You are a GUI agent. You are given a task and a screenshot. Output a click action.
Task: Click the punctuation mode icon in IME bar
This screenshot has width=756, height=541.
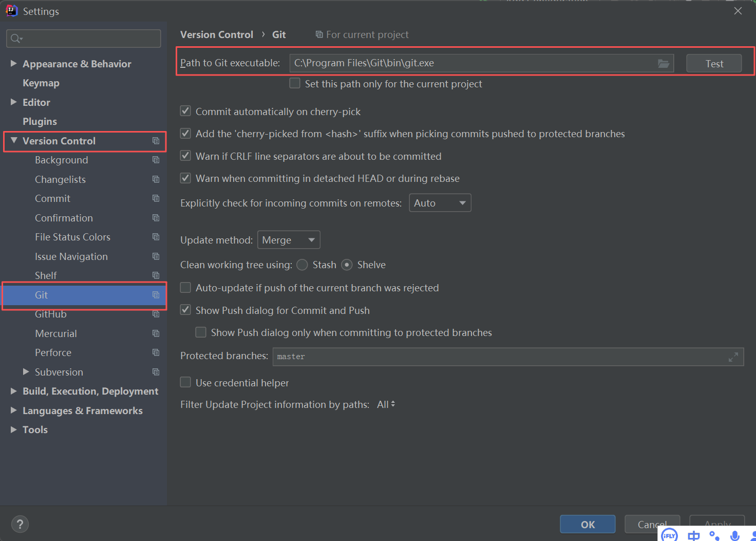point(714,536)
